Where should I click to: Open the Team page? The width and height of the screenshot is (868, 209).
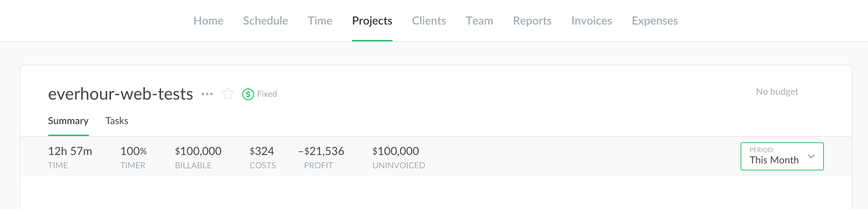coord(479,21)
